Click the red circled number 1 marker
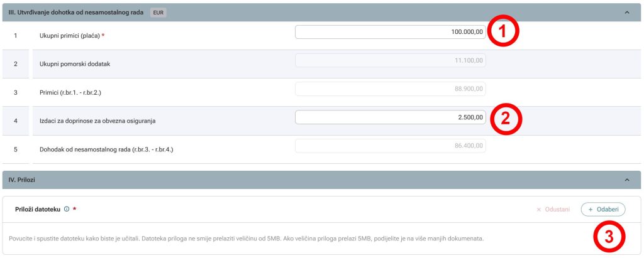 click(506, 33)
